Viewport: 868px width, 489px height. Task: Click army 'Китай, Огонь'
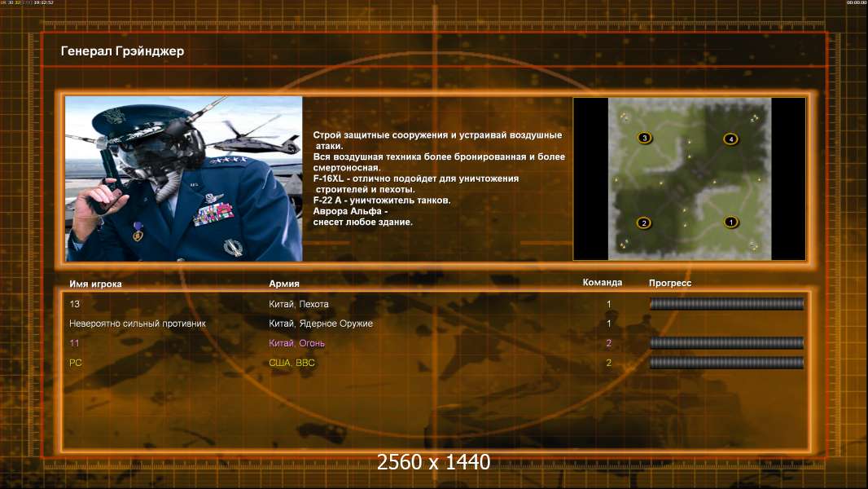tap(296, 343)
